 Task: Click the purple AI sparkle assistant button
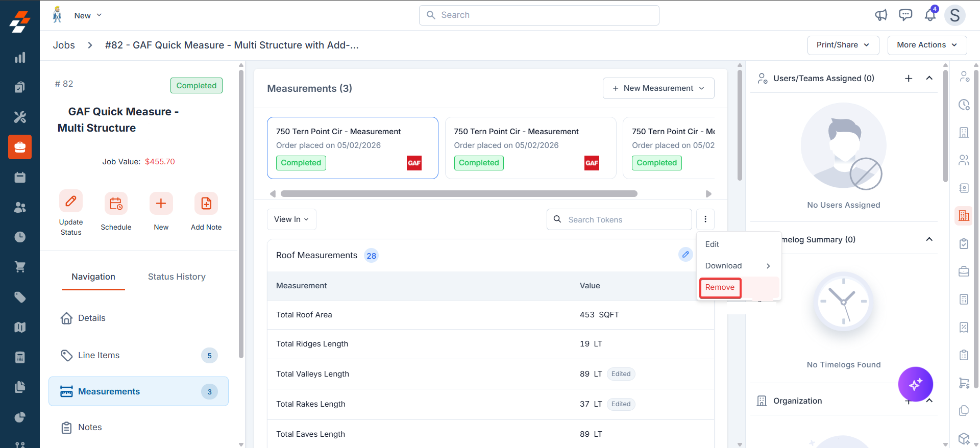916,384
